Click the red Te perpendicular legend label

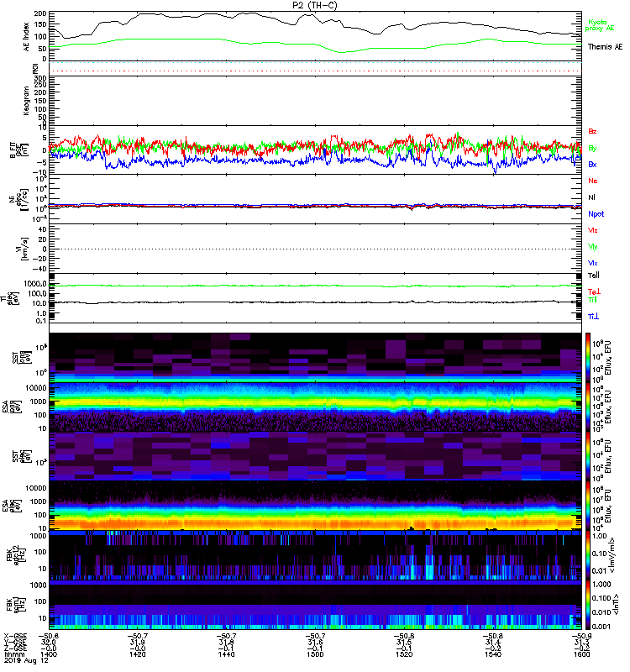(594, 291)
